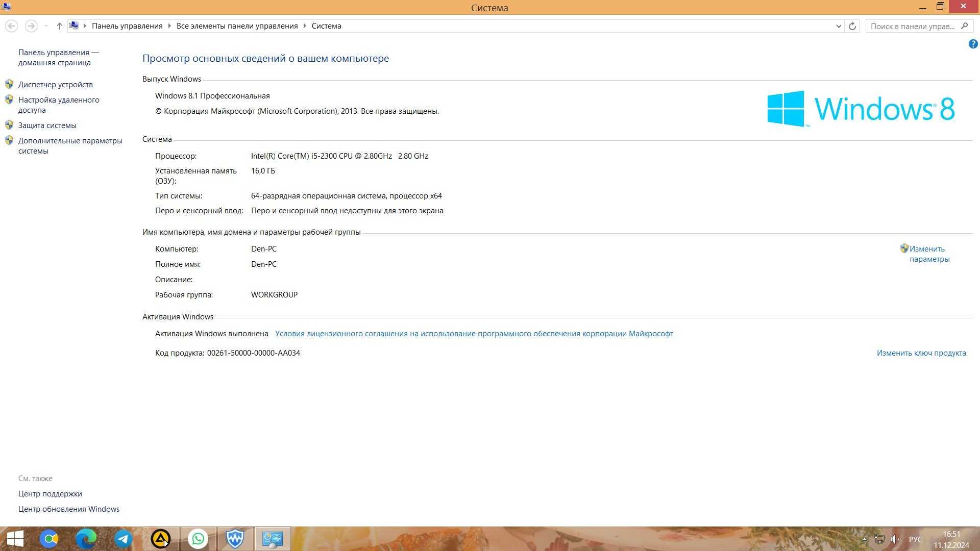Screen dimensions: 980x551
Task: Open Изменить параметры link
Action: pyautogui.click(x=929, y=254)
